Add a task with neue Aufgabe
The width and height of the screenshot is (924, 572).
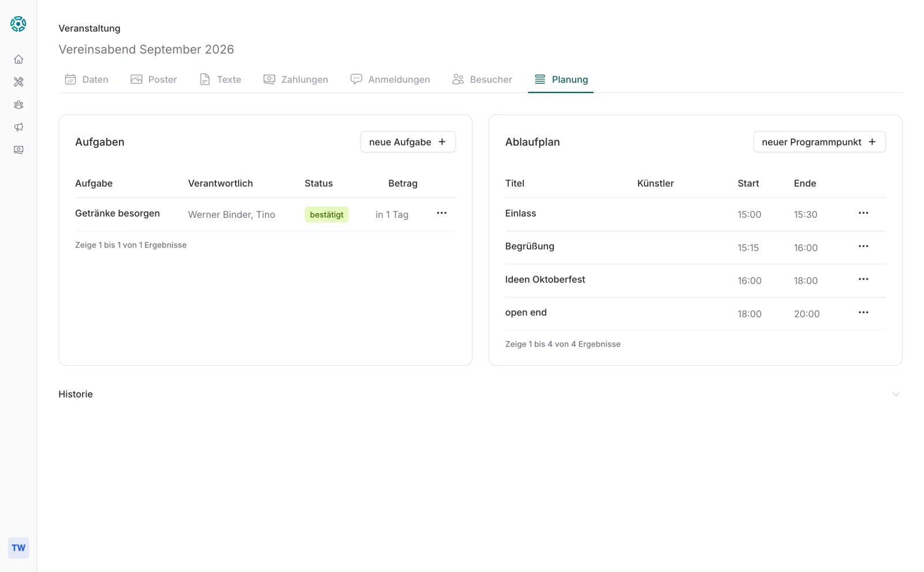[x=408, y=142]
